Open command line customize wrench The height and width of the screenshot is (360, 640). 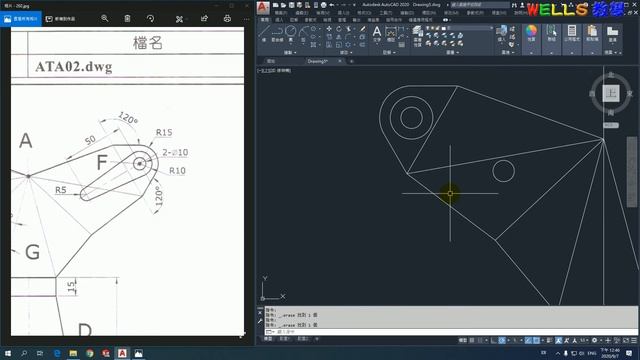pyautogui.click(x=260, y=321)
